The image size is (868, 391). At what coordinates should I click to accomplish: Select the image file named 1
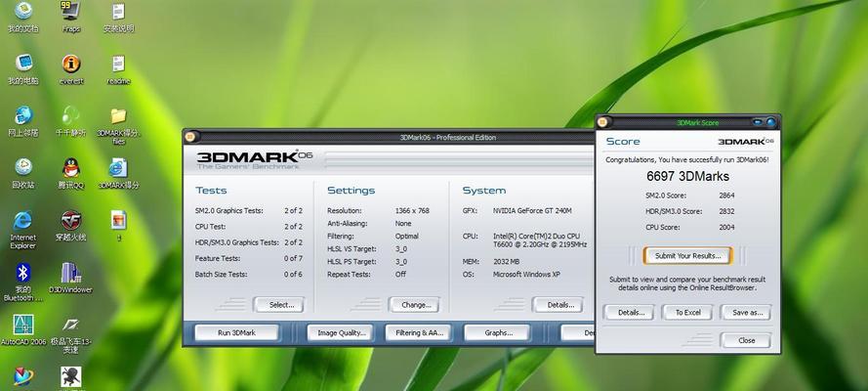118,225
